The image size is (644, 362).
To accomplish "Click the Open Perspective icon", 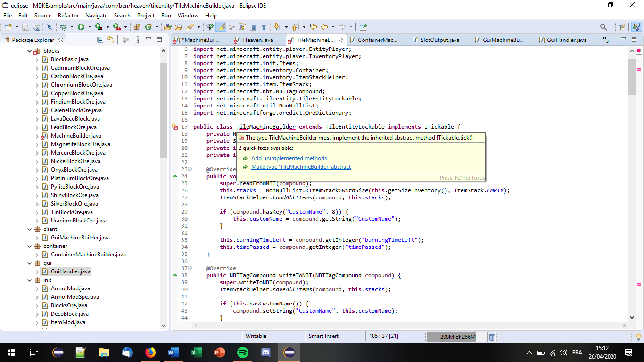I will [x=621, y=27].
